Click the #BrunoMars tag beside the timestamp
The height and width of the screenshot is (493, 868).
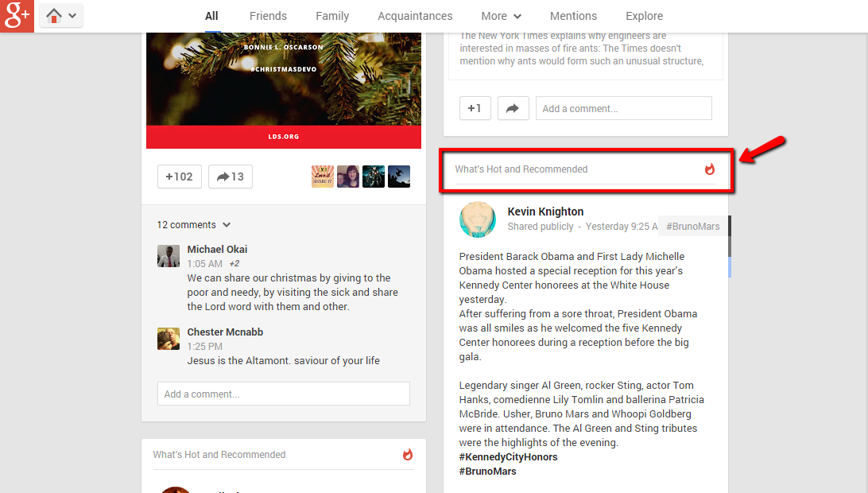coord(692,227)
